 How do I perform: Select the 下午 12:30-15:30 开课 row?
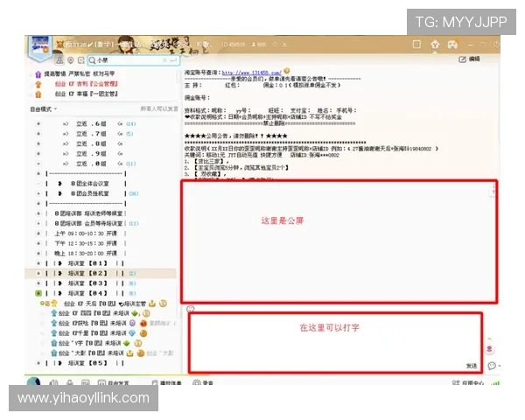coord(86,243)
